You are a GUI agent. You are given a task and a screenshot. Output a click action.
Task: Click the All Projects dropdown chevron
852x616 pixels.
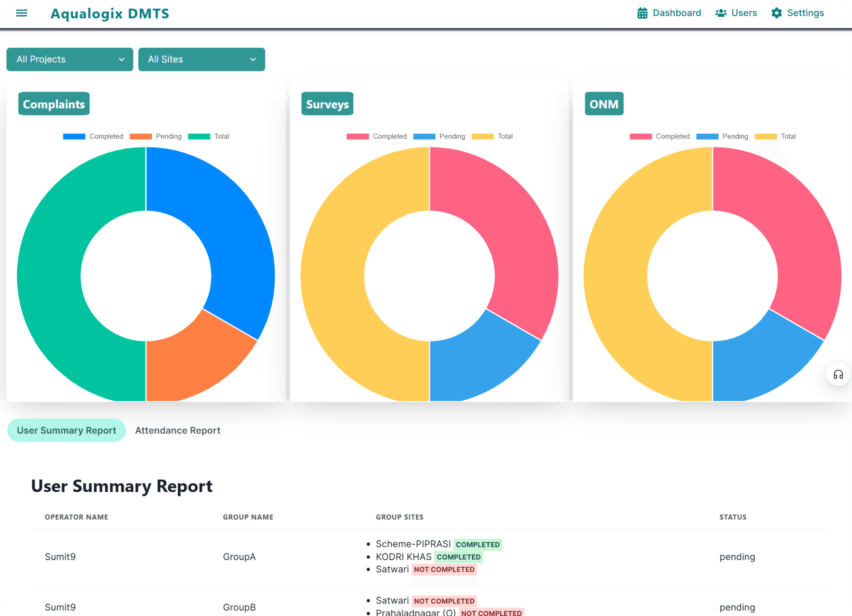(x=121, y=59)
